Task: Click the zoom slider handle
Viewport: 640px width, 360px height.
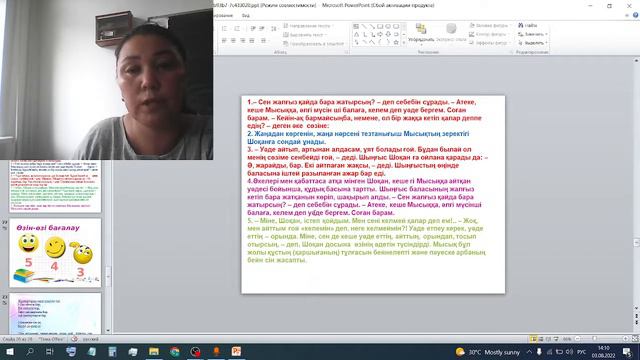Action: click(x=595, y=339)
